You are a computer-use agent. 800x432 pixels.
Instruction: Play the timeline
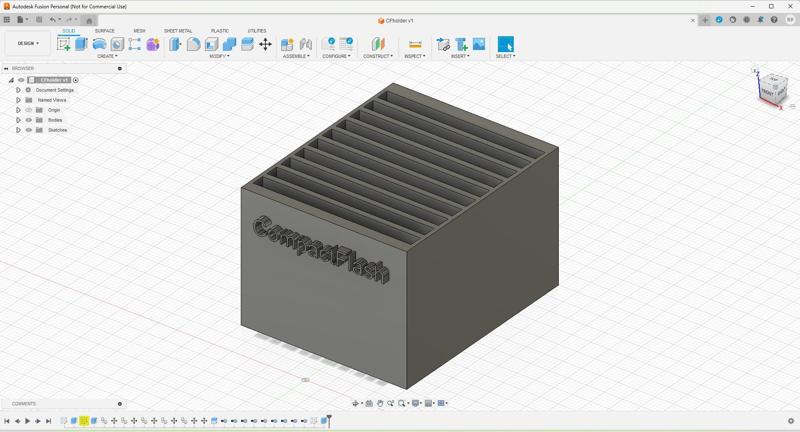(28, 421)
